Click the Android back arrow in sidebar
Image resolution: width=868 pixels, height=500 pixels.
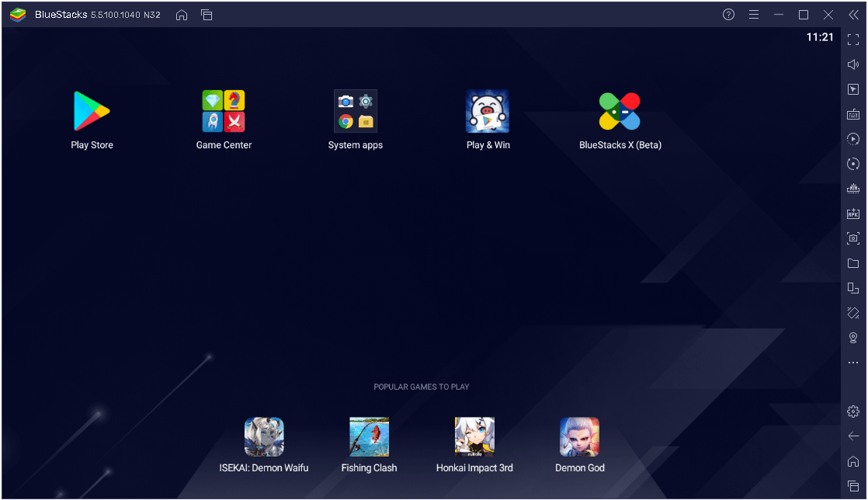point(853,436)
